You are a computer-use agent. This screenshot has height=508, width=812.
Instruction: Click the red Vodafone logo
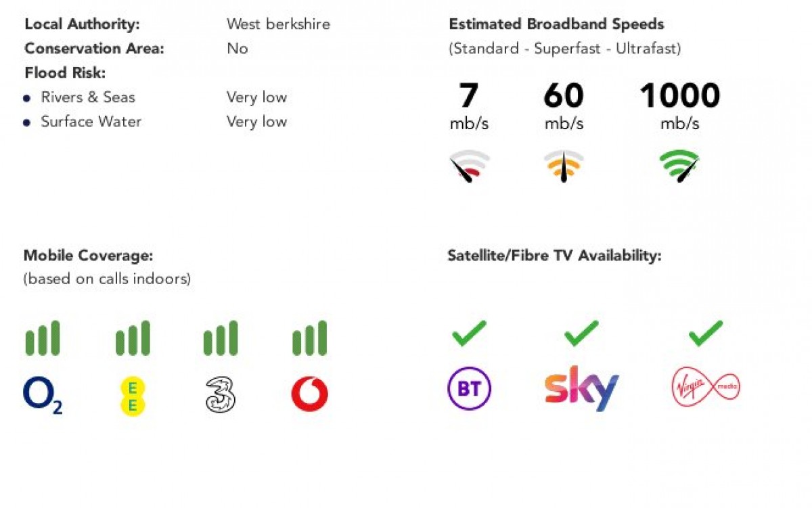click(309, 395)
